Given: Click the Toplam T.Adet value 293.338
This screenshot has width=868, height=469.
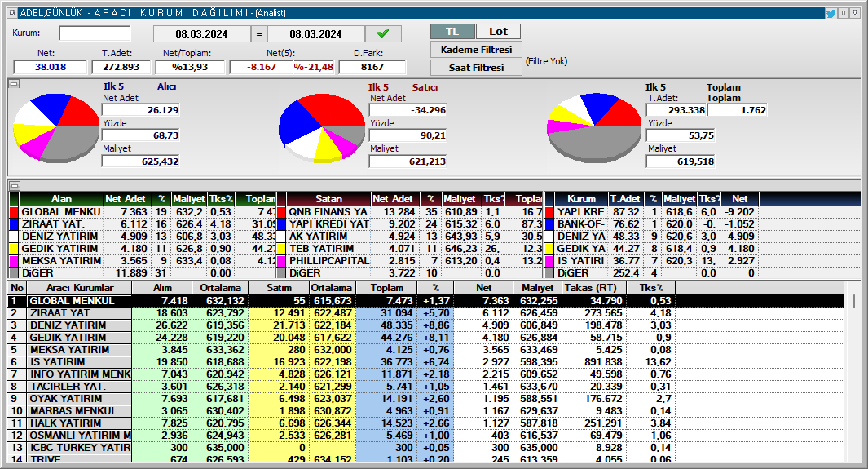Looking at the screenshot, I should click(x=676, y=110).
